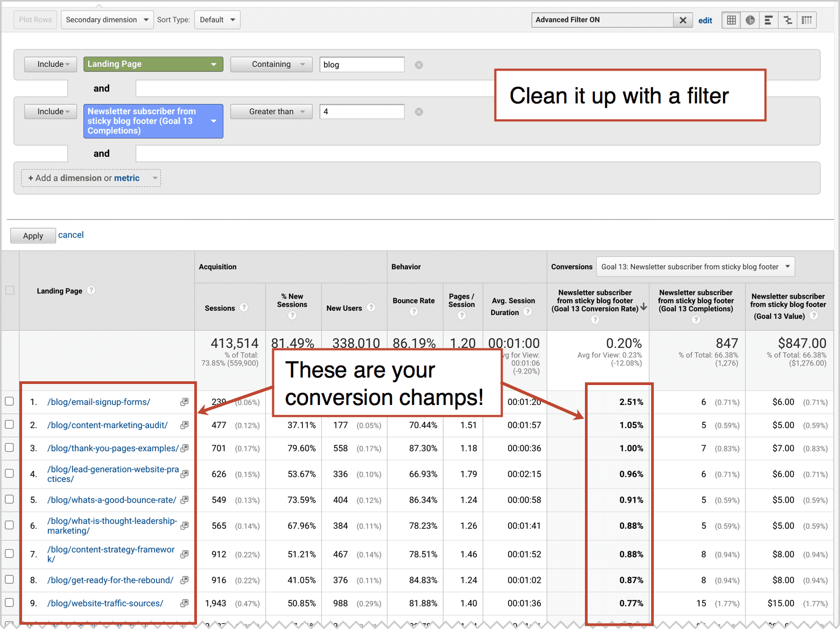Open the first Include dropdown for Landing Page
The width and height of the screenshot is (840, 629).
click(x=51, y=65)
